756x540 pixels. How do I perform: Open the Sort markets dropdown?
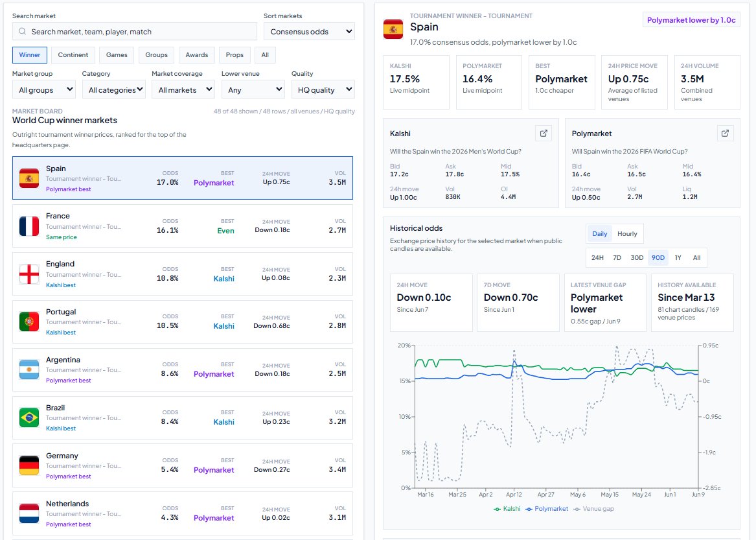pyautogui.click(x=309, y=31)
